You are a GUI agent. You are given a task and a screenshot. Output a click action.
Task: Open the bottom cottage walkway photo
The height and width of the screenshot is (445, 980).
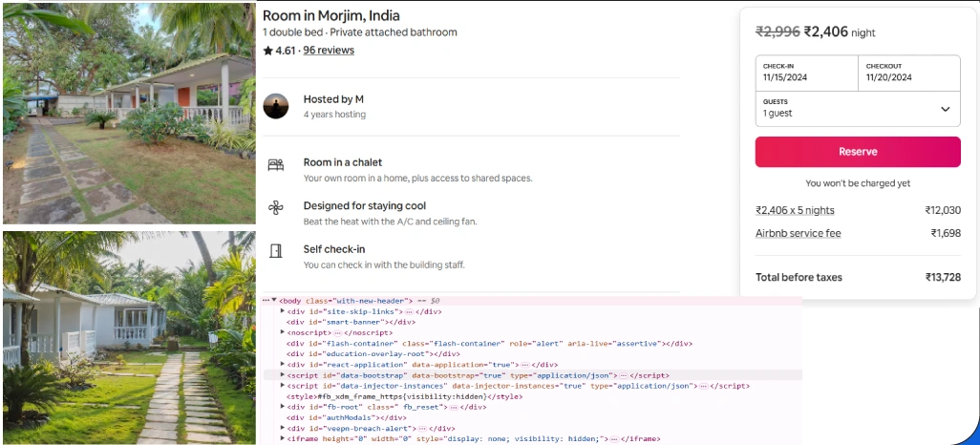[x=129, y=337]
